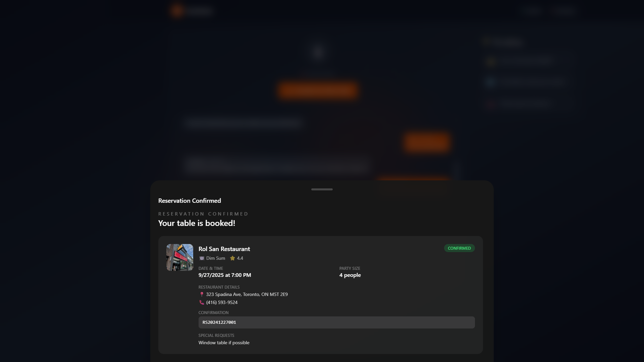
Task: Select the confirmation code RS20241227001 field
Action: (336, 322)
